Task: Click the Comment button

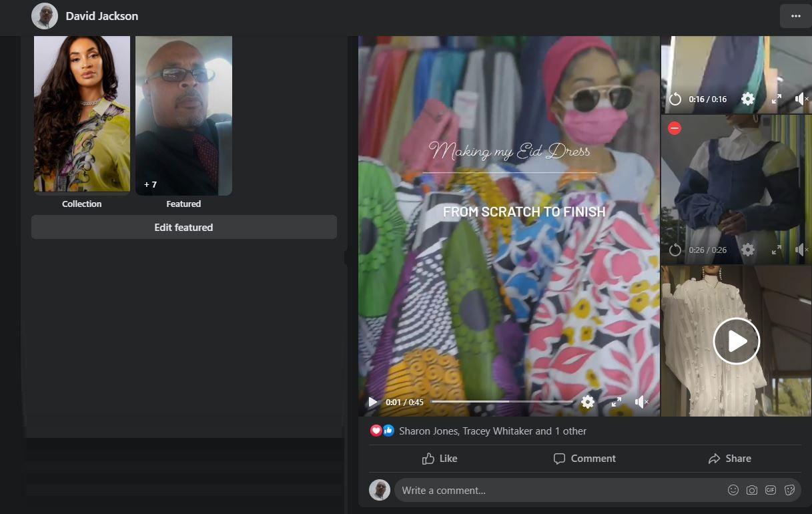Action: [x=584, y=459]
